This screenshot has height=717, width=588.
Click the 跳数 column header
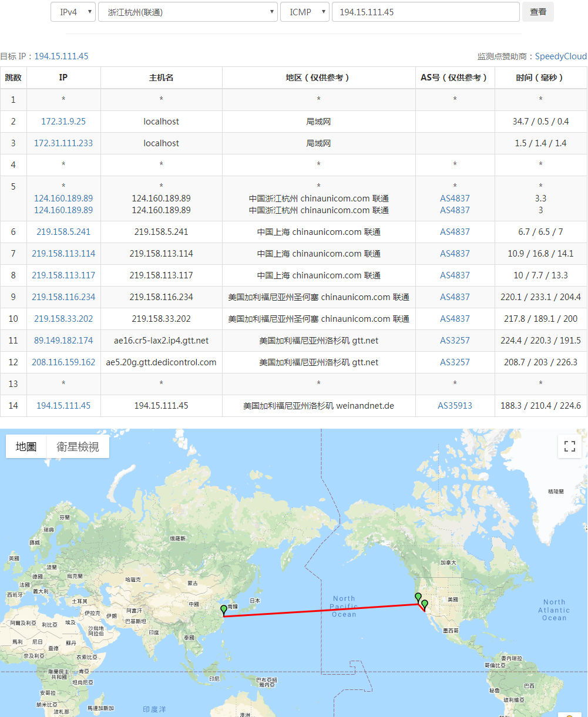coord(14,78)
